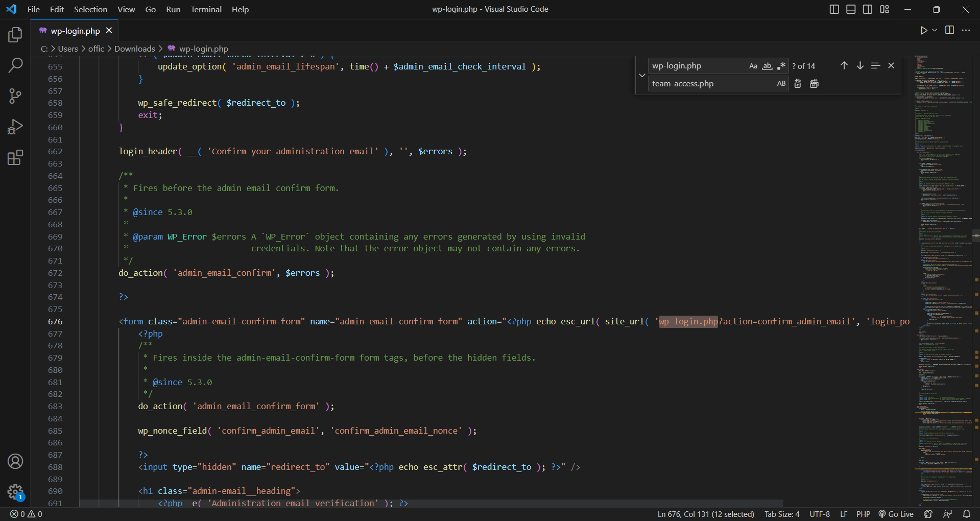The height and width of the screenshot is (521, 980).
Task: Open the Help menu
Action: [240, 9]
